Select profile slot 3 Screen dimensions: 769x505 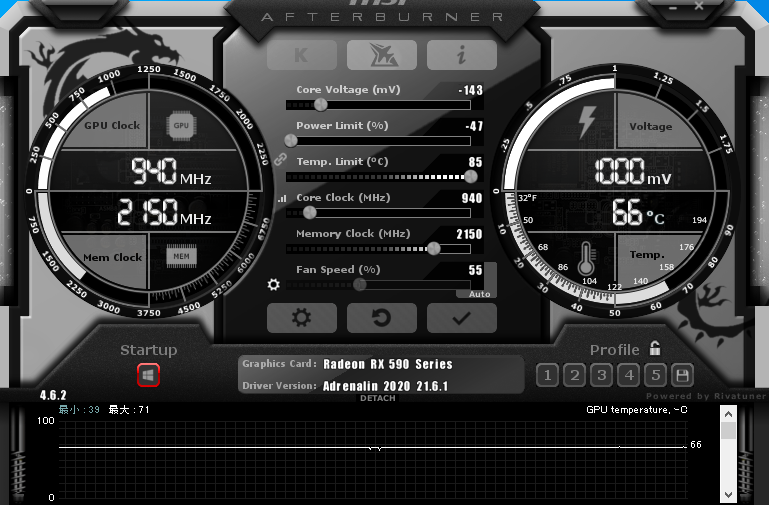601,376
